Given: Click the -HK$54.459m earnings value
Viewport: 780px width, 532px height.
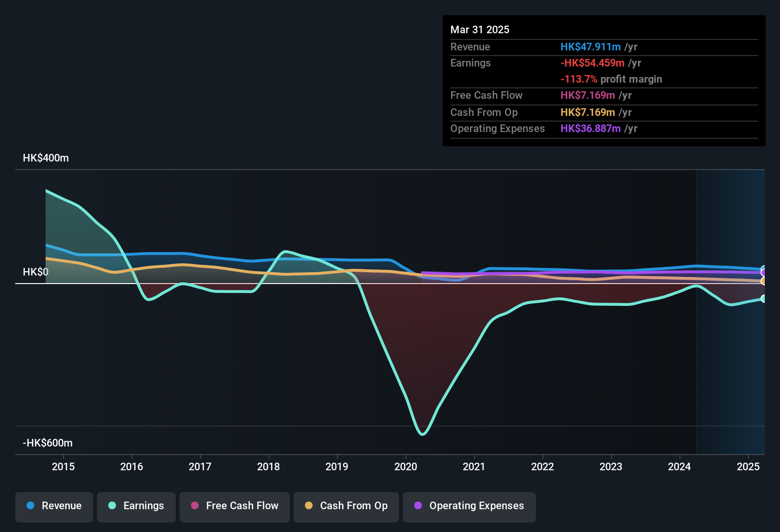Looking at the screenshot, I should pyautogui.click(x=592, y=63).
